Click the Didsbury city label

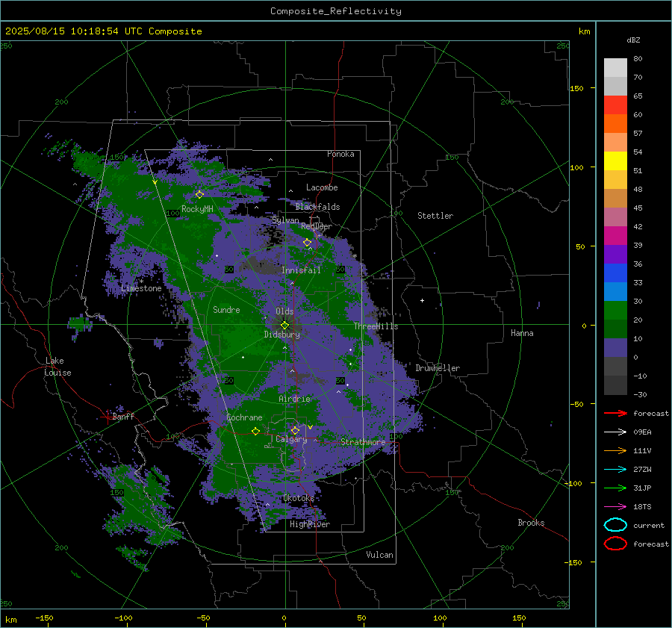tap(282, 335)
